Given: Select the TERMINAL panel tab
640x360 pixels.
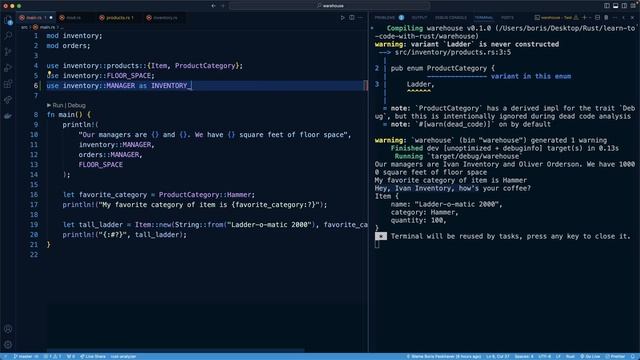Looking at the screenshot, I should (x=484, y=18).
